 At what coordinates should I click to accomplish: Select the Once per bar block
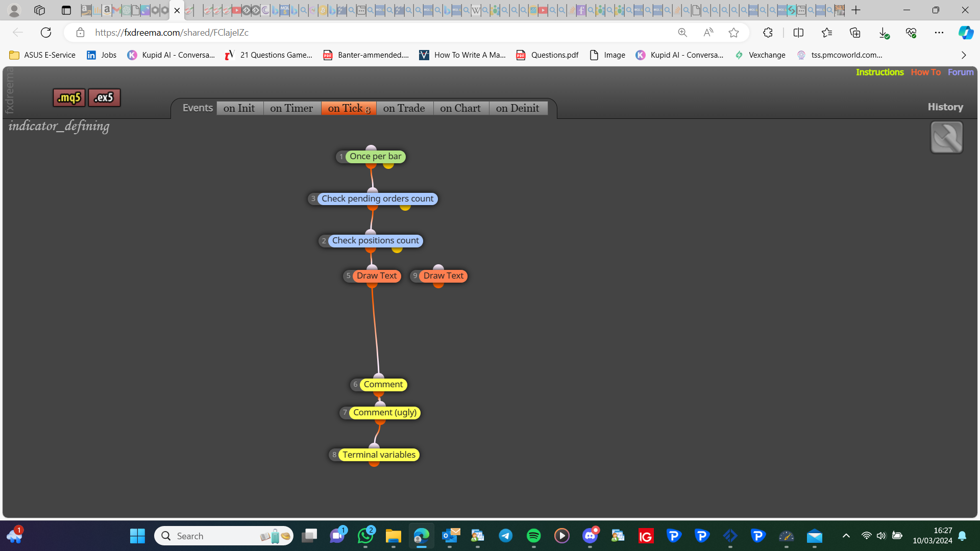click(375, 157)
